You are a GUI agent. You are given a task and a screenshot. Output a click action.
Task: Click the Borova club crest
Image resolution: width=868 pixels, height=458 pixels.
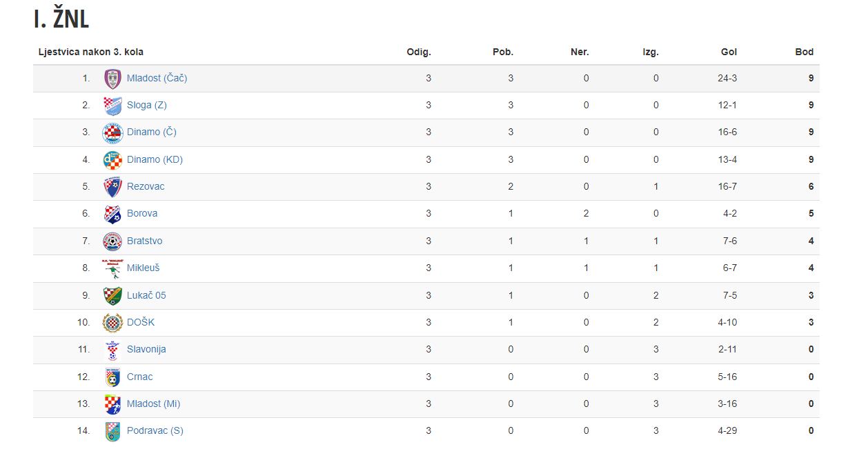tap(112, 214)
